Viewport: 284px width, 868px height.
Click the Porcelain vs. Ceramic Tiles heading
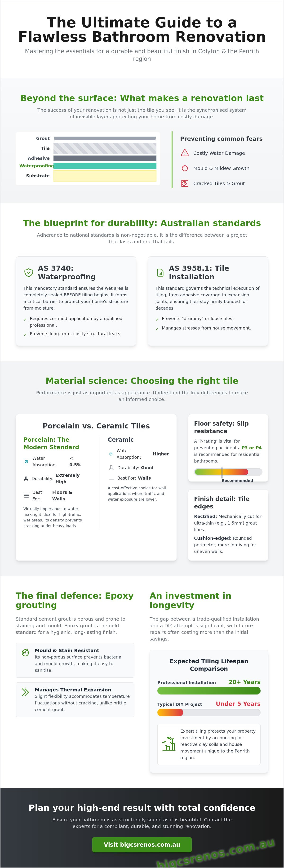point(96,426)
